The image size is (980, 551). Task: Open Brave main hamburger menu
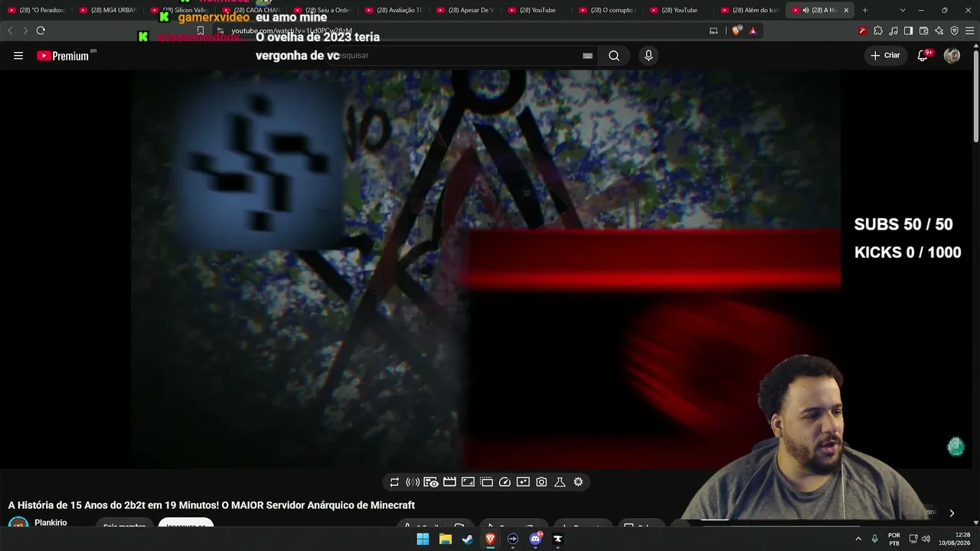pyautogui.click(x=970, y=31)
